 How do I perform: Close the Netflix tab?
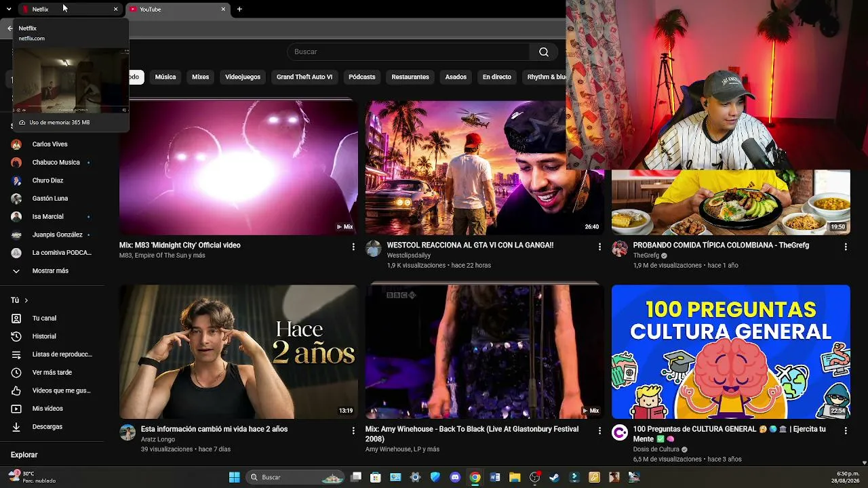[x=115, y=9]
